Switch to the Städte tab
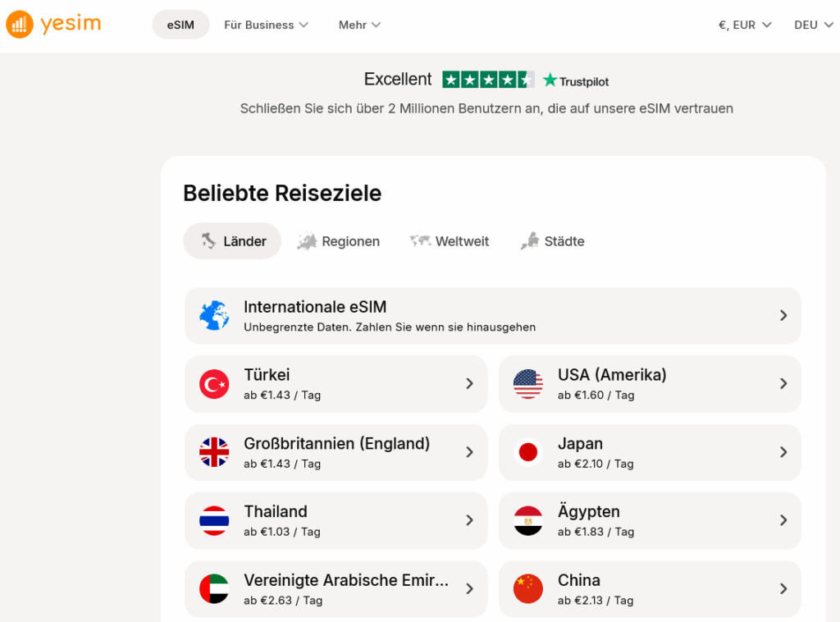 click(552, 240)
